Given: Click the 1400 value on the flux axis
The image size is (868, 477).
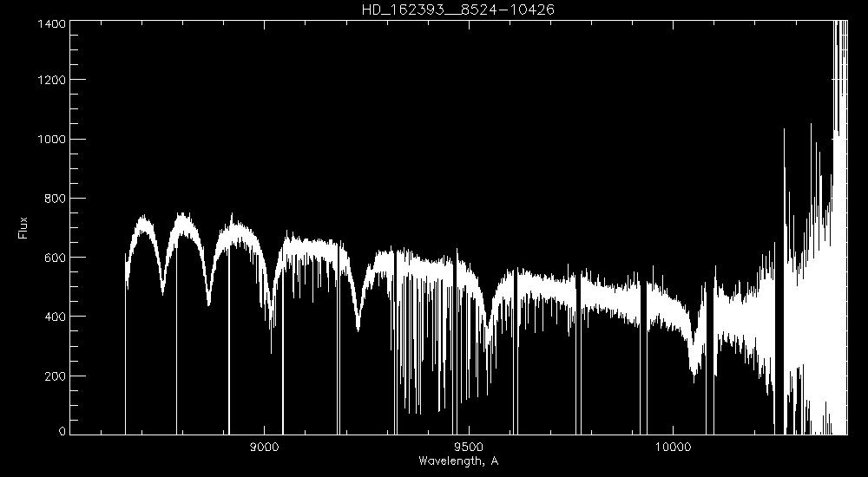Looking at the screenshot, I should [51, 23].
